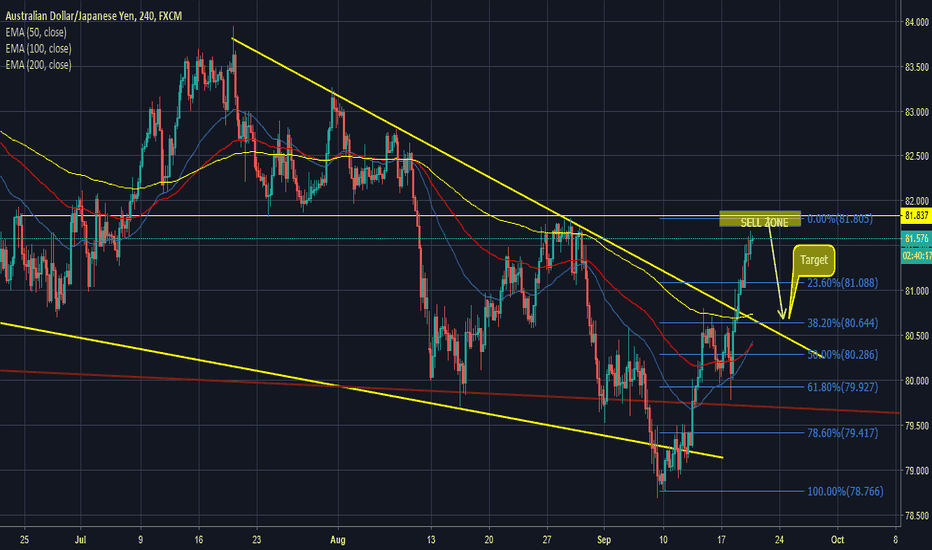Image resolution: width=932 pixels, height=550 pixels.
Task: Select the 61.80%(79.927) Fibonacci level label
Action: point(842,387)
